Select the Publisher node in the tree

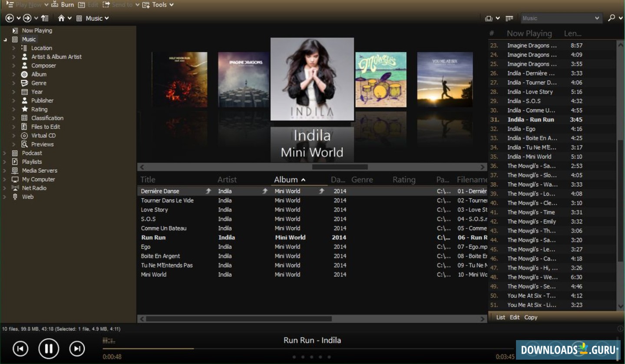[42, 100]
